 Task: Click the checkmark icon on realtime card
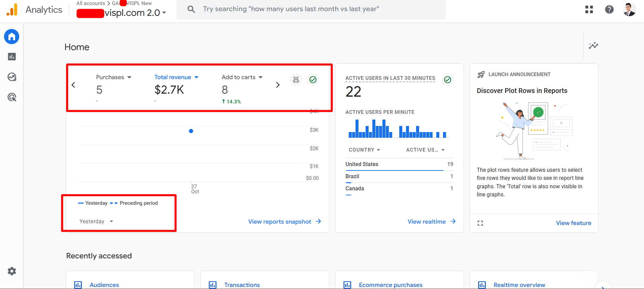pos(447,80)
